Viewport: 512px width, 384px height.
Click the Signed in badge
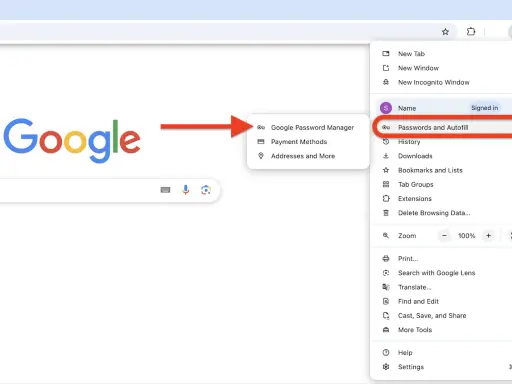[485, 108]
